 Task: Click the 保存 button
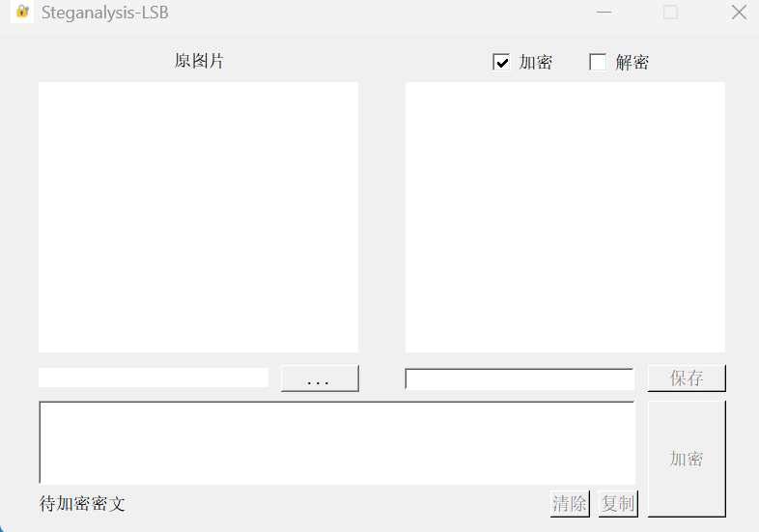pyautogui.click(x=687, y=378)
